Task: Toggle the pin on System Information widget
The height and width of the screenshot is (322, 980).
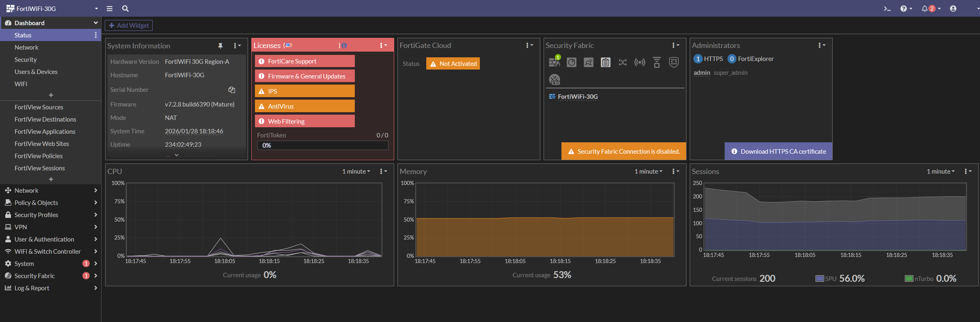Action: point(220,46)
